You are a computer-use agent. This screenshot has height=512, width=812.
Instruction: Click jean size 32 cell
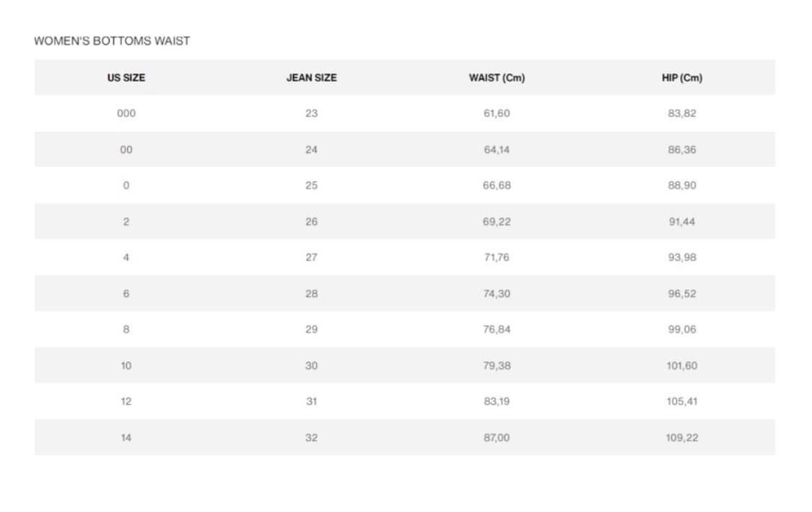coord(311,437)
